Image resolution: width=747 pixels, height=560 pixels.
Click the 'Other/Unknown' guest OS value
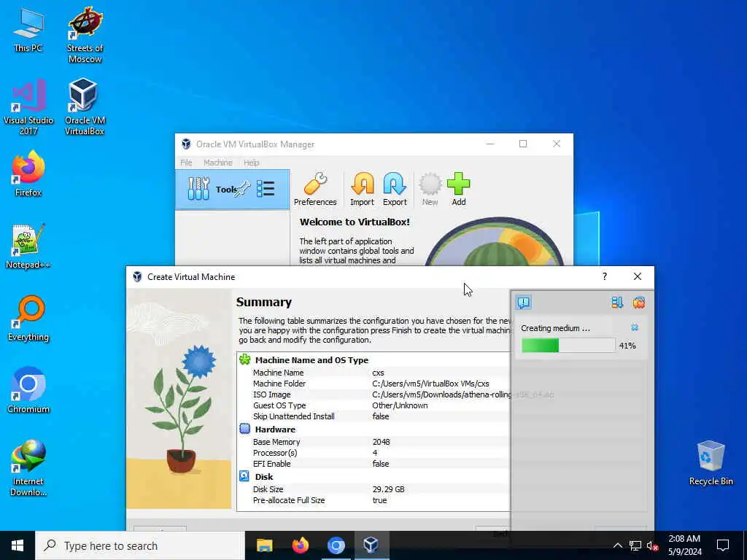[x=400, y=405]
